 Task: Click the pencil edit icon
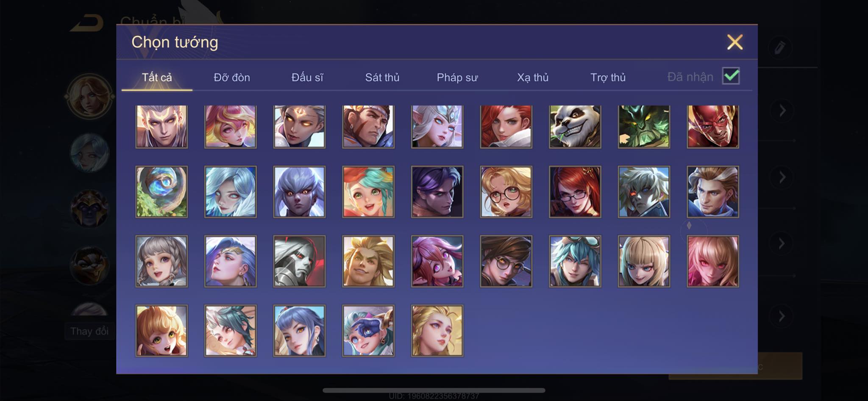(780, 47)
